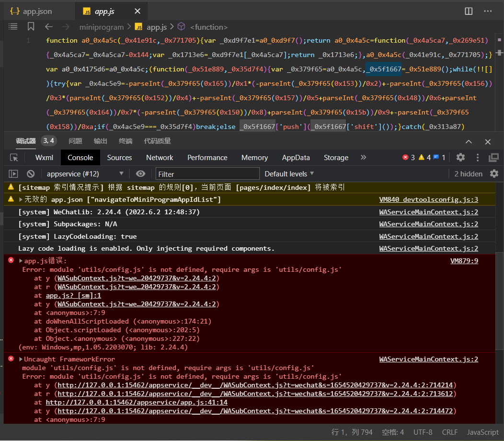The height and width of the screenshot is (441, 504).
Task: Close the debugger panel
Action: [x=488, y=142]
